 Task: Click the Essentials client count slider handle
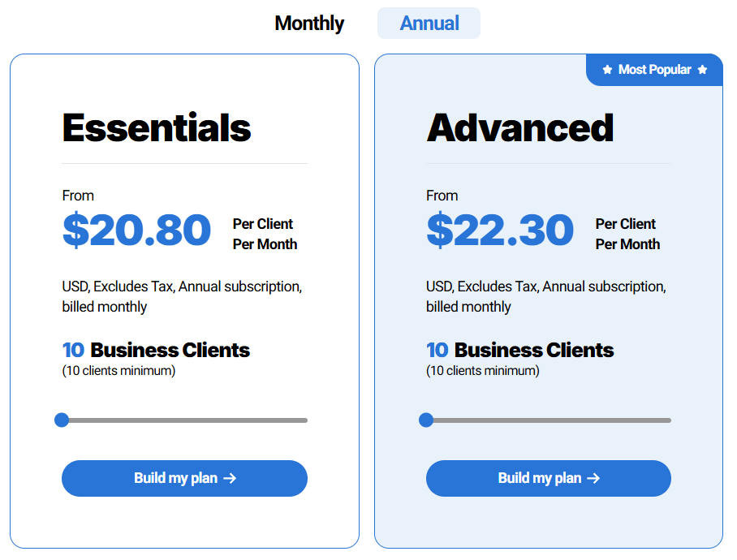(x=62, y=420)
